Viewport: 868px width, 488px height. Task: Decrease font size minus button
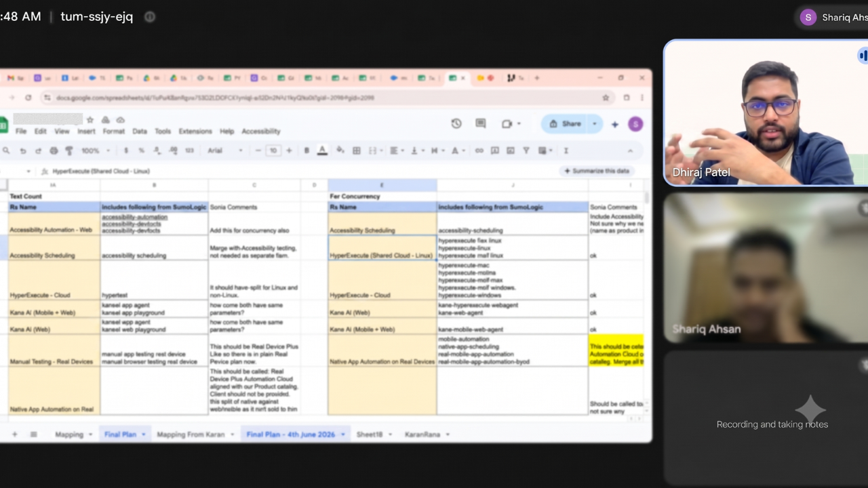pyautogui.click(x=258, y=150)
